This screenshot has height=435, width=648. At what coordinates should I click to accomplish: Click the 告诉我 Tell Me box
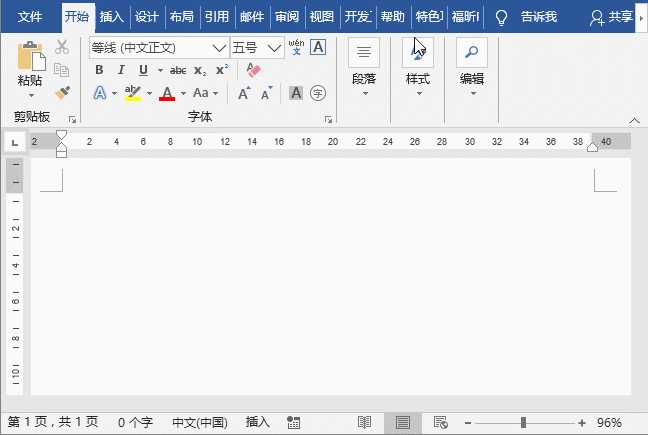539,17
